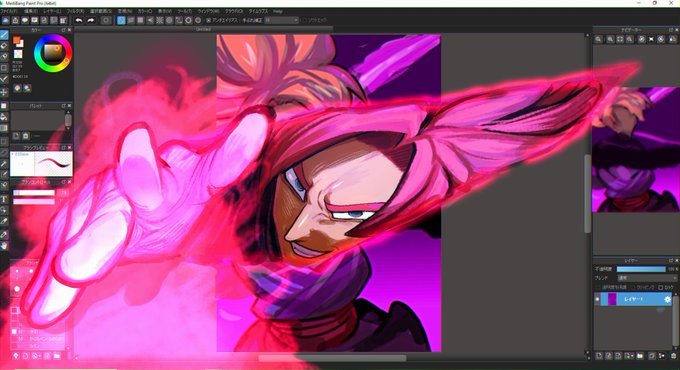Click the Redo arrow in toolbar

[x=90, y=20]
